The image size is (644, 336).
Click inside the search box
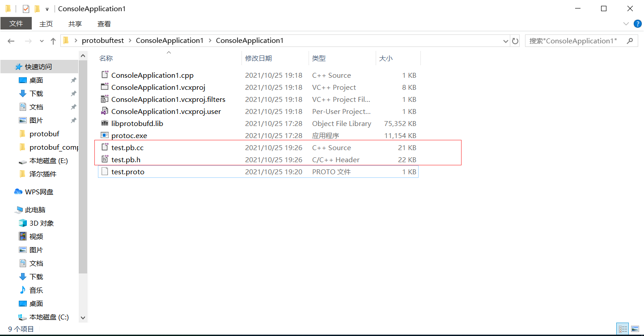coord(577,41)
